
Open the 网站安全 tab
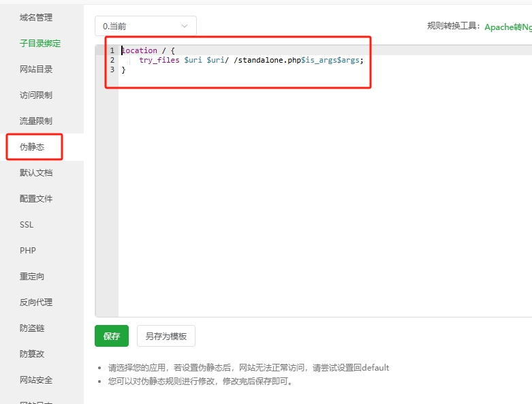36,380
